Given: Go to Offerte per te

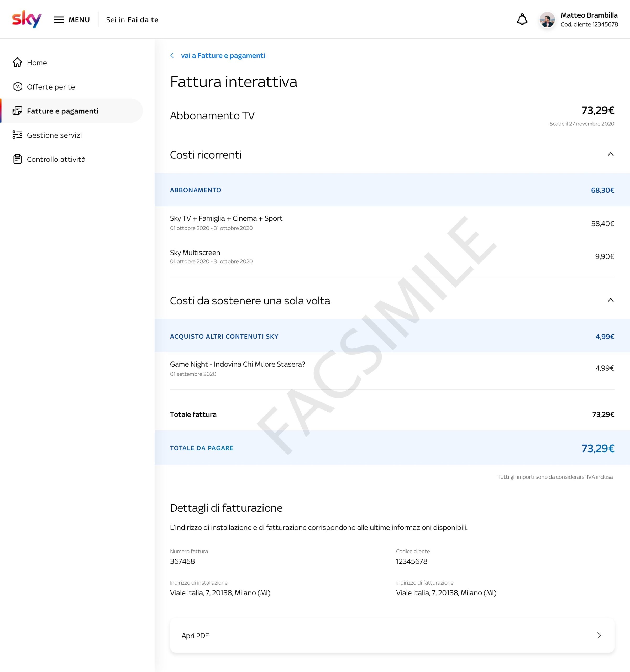Looking at the screenshot, I should coord(51,87).
